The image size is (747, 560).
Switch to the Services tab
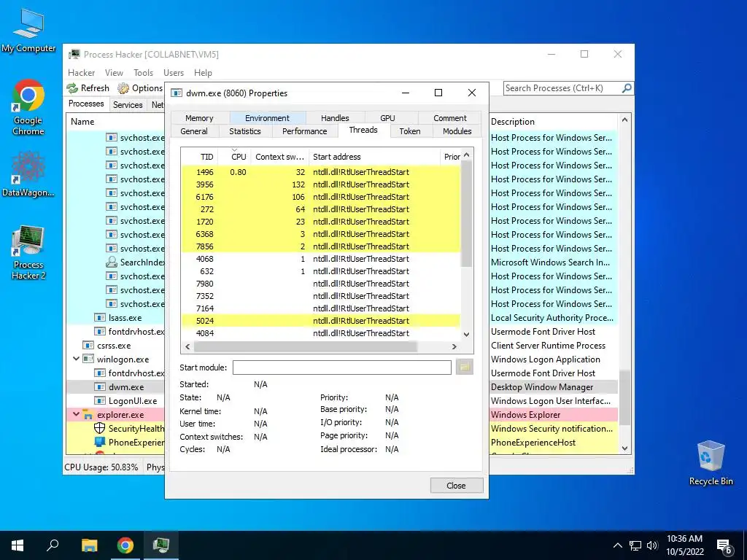(x=128, y=105)
